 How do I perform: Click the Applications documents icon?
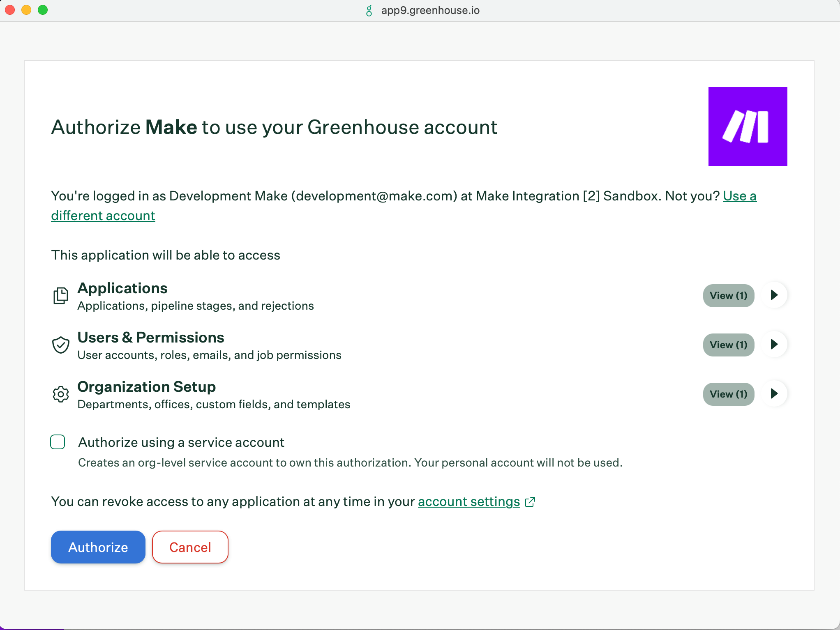click(61, 296)
